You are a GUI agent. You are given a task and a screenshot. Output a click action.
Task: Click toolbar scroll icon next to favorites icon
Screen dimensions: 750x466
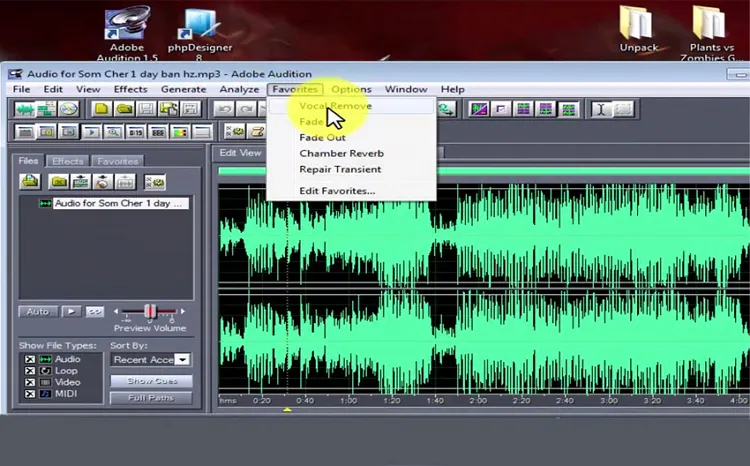point(257,132)
